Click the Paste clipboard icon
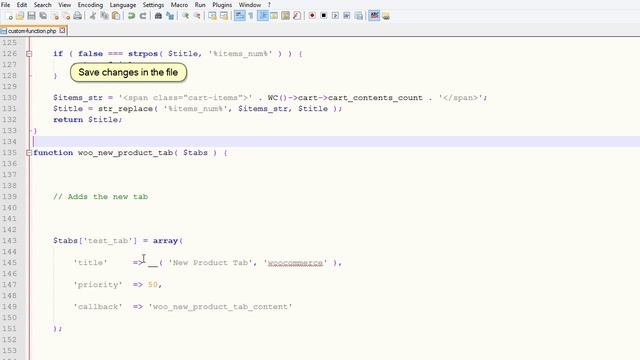 click(x=116, y=16)
